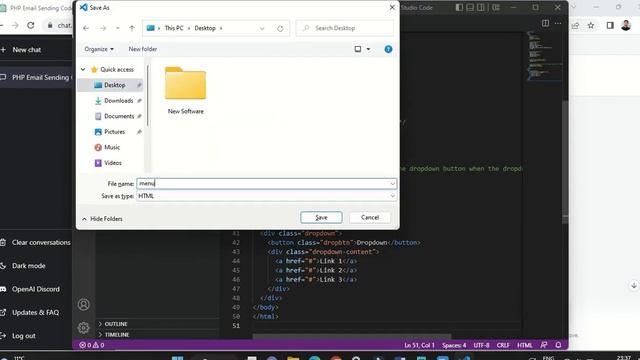The image size is (640, 360).
Task: Open PHP Email Sending conversation
Action: click(36, 77)
